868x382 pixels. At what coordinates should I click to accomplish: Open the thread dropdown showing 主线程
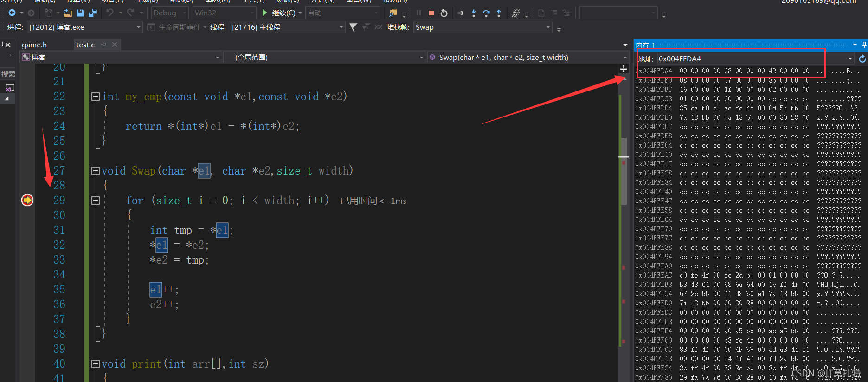(x=287, y=27)
